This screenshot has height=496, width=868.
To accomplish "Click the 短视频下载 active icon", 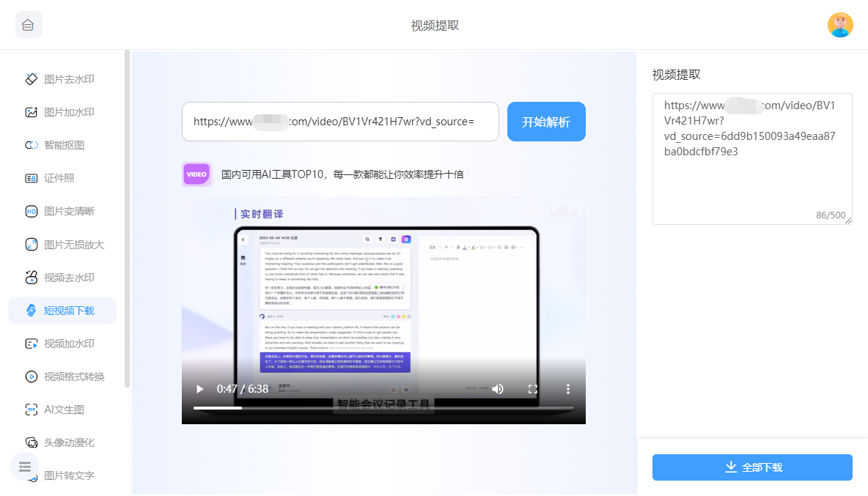I will 32,311.
